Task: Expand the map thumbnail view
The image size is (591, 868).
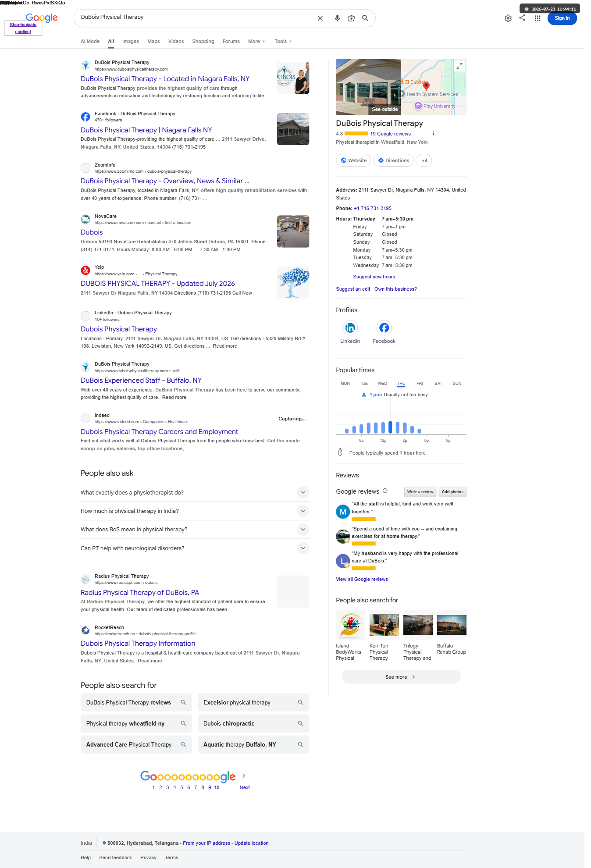Action: point(459,66)
